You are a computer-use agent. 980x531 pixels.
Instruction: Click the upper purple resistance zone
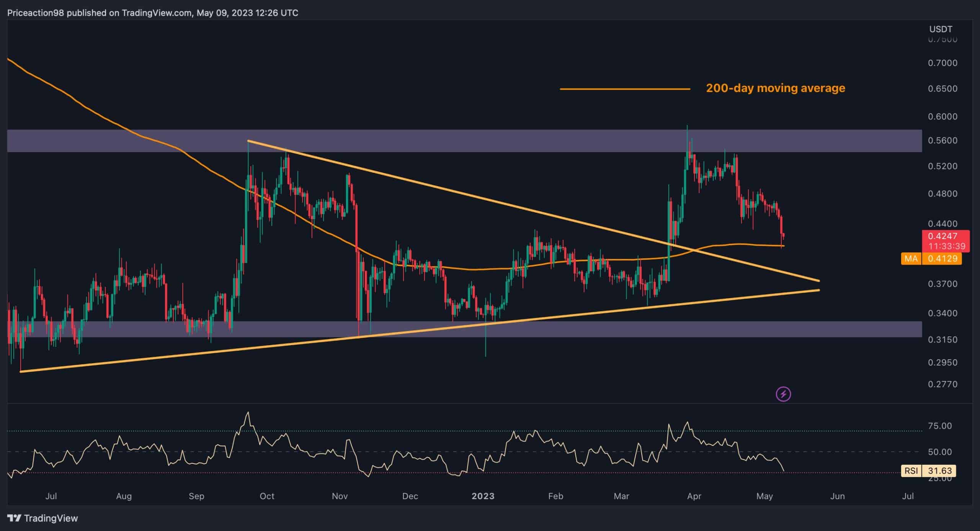464,141
